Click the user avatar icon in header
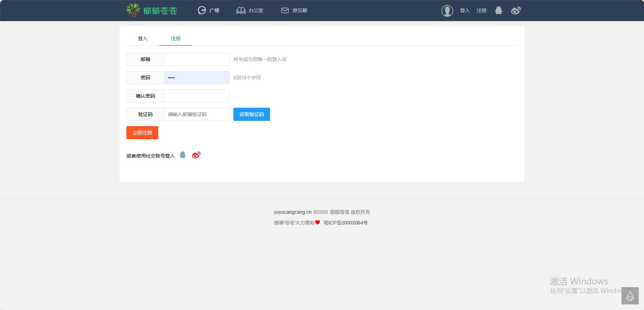 tap(447, 11)
